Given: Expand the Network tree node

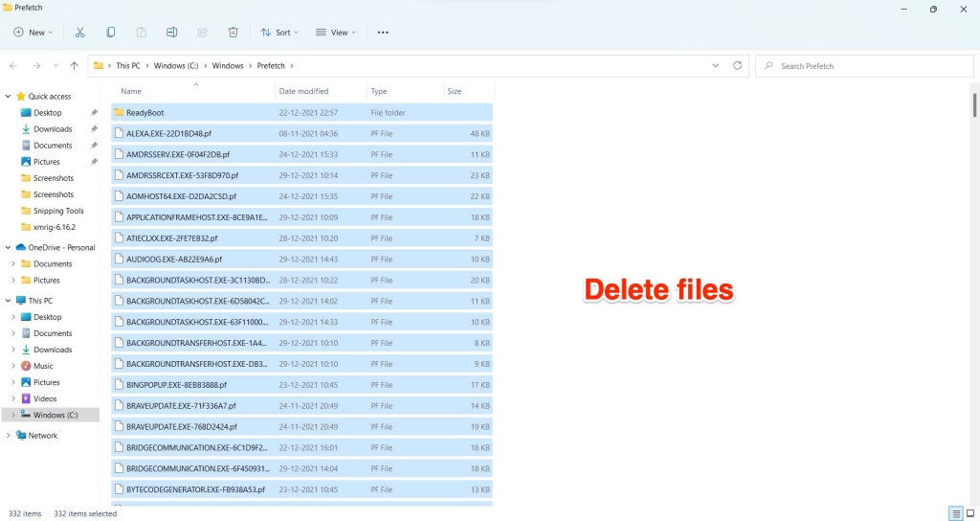Looking at the screenshot, I should [9, 436].
